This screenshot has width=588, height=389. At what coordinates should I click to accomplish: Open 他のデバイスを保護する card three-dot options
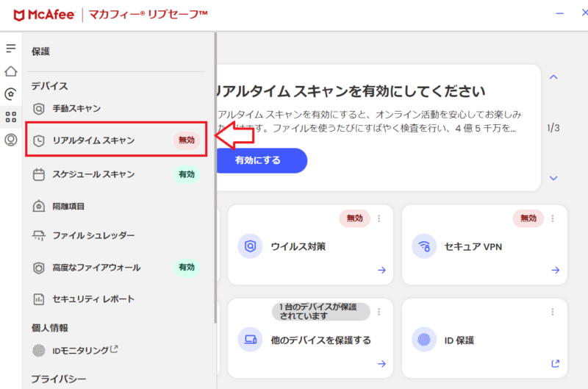[x=379, y=312]
